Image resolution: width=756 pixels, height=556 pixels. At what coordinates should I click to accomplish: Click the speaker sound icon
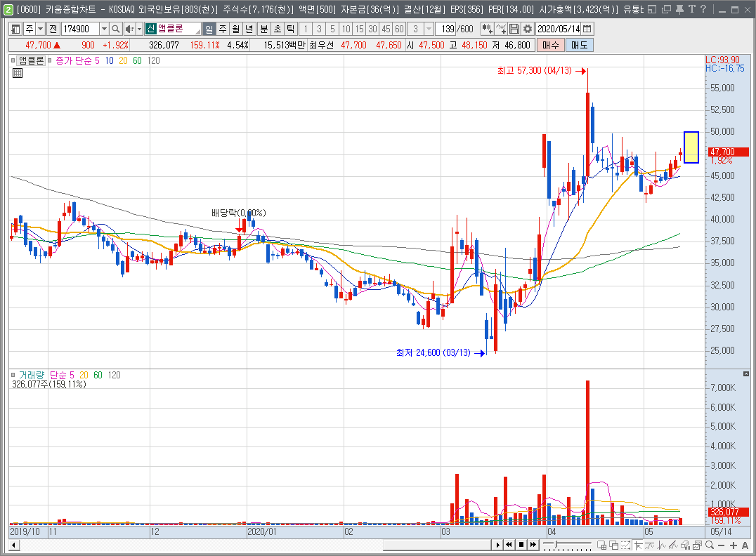coord(129,29)
